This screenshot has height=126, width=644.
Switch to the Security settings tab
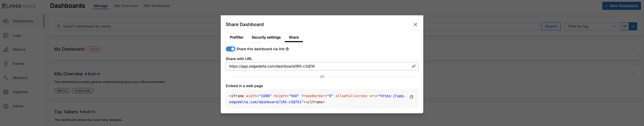point(266,37)
